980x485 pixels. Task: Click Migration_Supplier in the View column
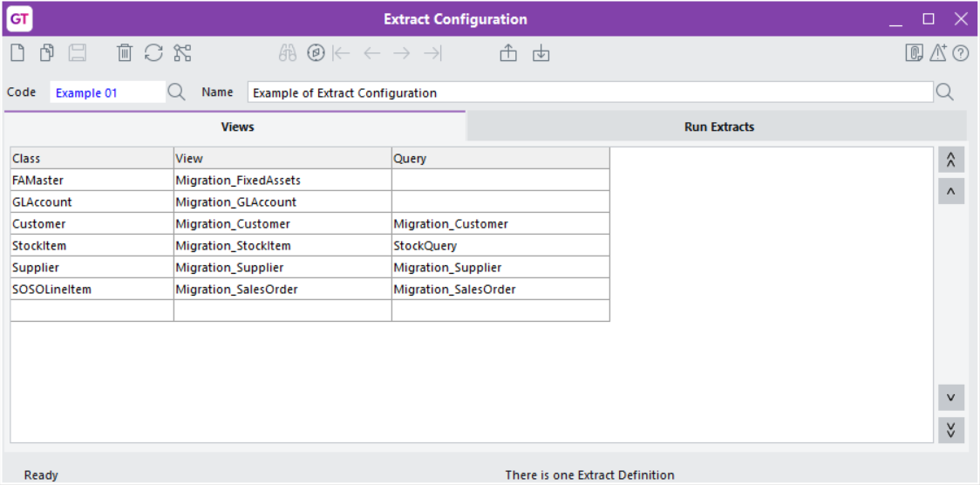(x=282, y=268)
